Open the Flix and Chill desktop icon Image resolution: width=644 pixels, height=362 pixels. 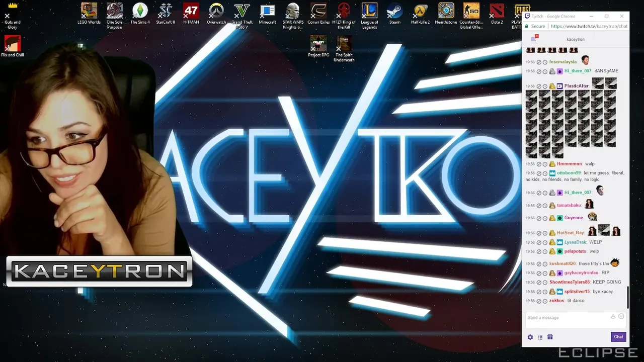coord(13,46)
